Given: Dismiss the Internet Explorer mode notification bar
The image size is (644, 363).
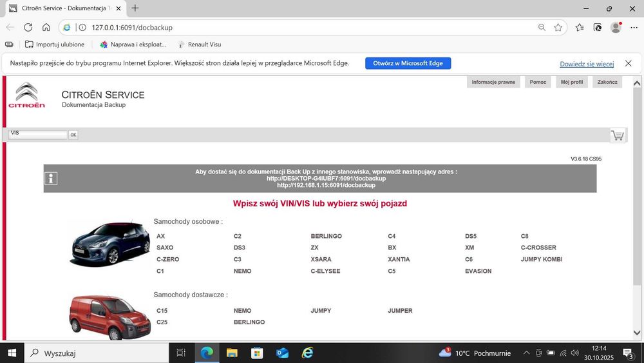Looking at the screenshot, I should click(629, 63).
